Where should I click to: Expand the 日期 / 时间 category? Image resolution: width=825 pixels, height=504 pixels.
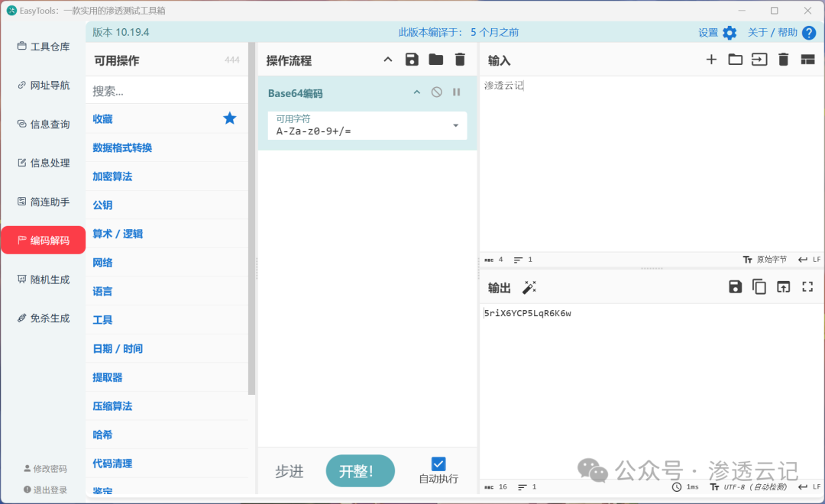pos(167,348)
